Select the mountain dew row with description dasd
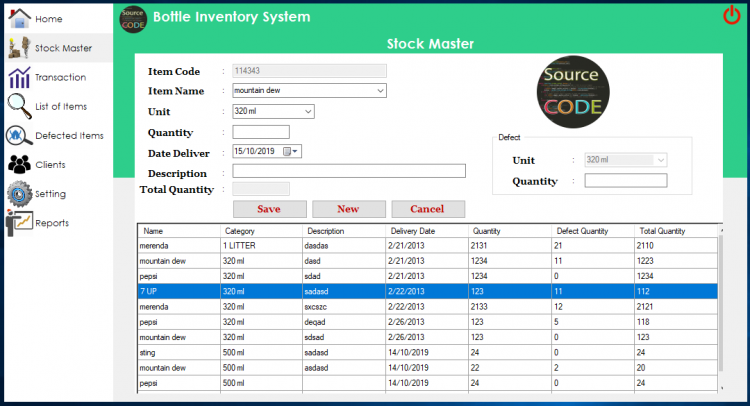This screenshot has height=406, width=750. click(428, 261)
